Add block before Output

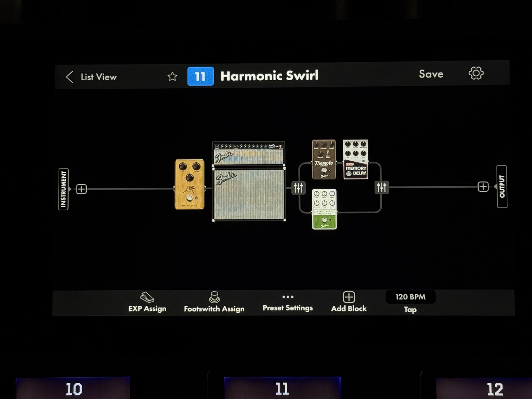click(483, 187)
